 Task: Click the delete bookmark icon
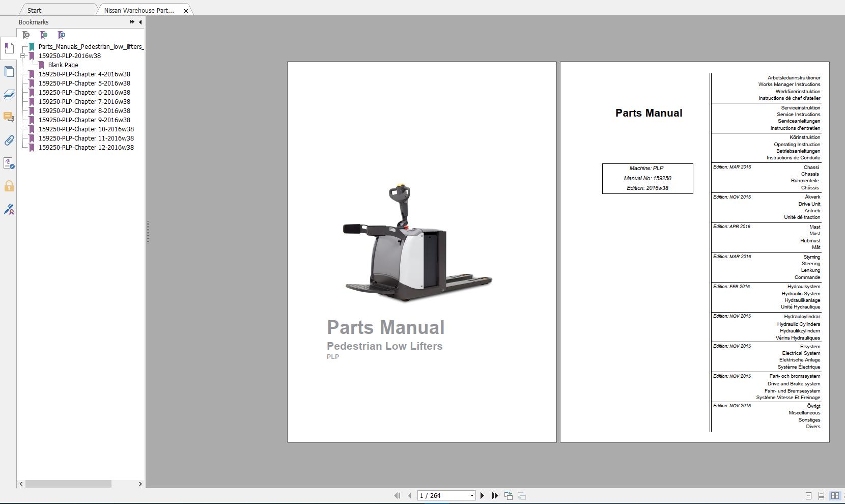[x=26, y=35]
